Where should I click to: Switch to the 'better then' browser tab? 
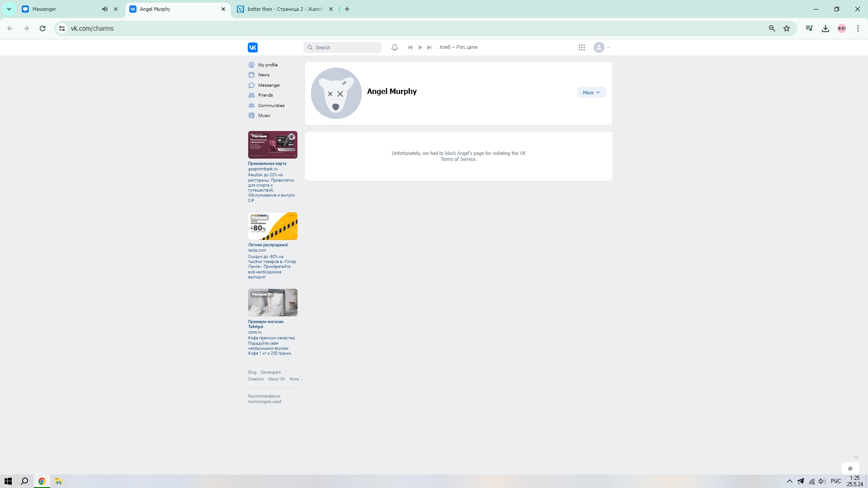[x=285, y=9]
